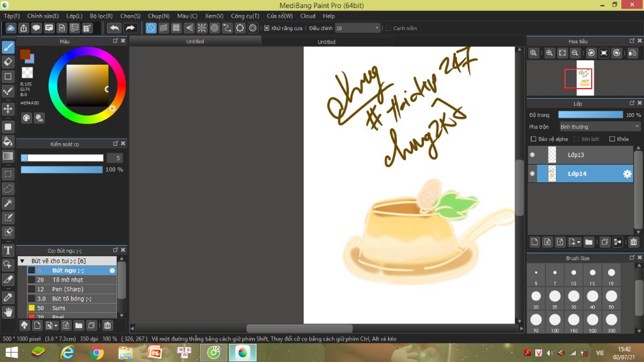Open the palette icon under color values
644x362 pixels.
tap(26, 118)
